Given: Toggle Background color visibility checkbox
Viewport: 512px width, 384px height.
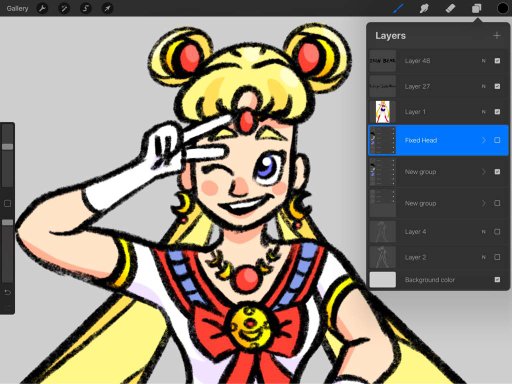Looking at the screenshot, I should coord(497,280).
